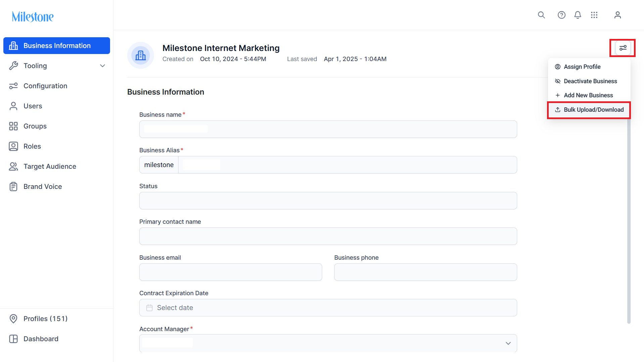Viewport: 644px width, 362px height.
Task: Click the Roles badge icon
Action: pyautogui.click(x=13, y=146)
